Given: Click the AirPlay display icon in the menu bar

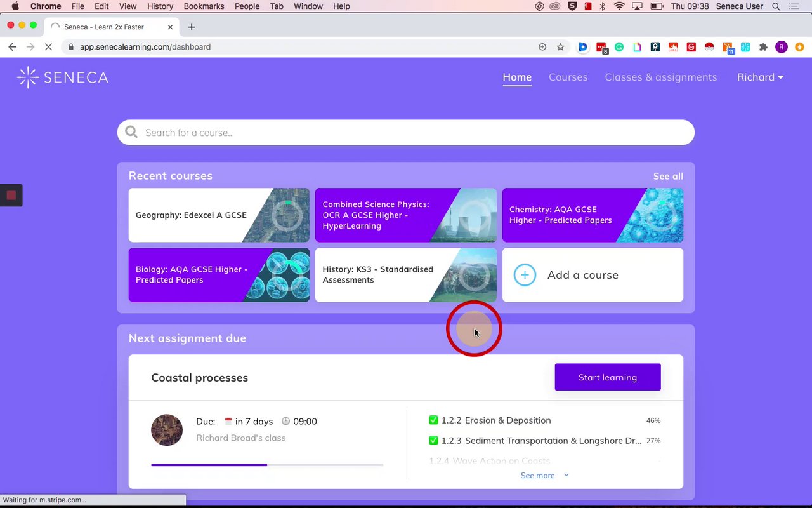Looking at the screenshot, I should [638, 6].
